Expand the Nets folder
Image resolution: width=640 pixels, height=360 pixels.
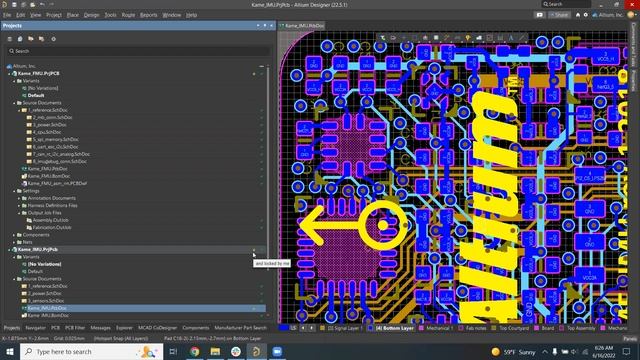[x=14, y=242]
